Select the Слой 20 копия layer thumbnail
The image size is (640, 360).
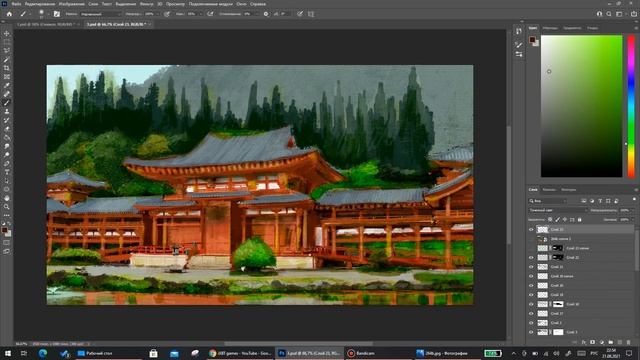click(x=542, y=276)
